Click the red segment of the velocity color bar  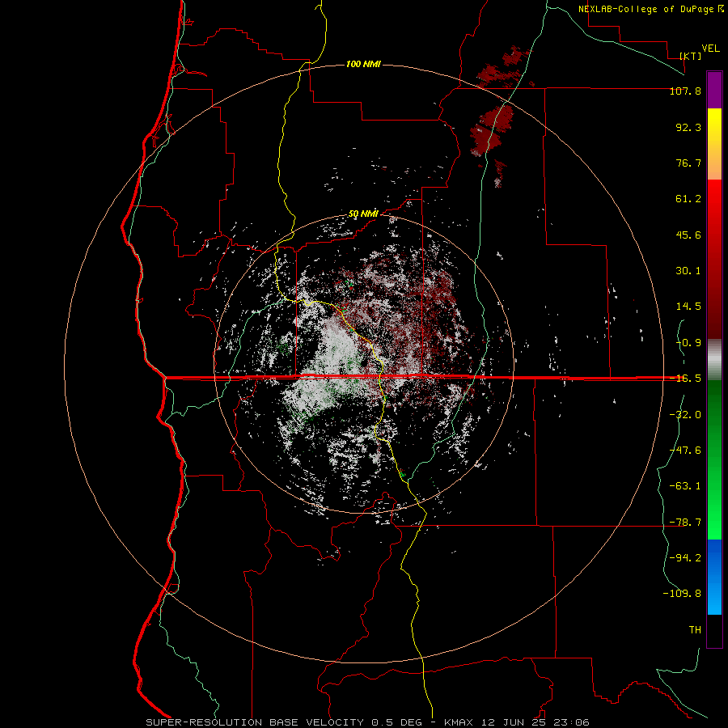click(714, 259)
